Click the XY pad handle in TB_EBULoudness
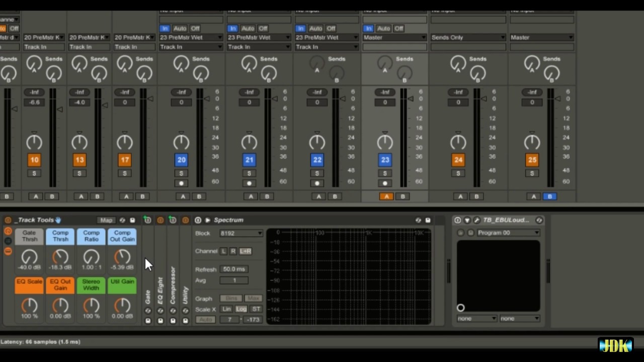The width and height of the screenshot is (644, 362). point(460,308)
